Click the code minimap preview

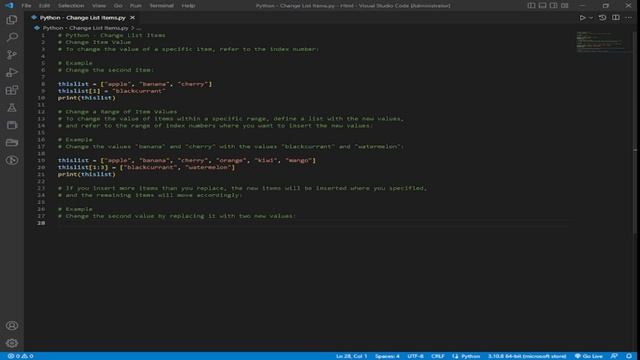(x=603, y=42)
